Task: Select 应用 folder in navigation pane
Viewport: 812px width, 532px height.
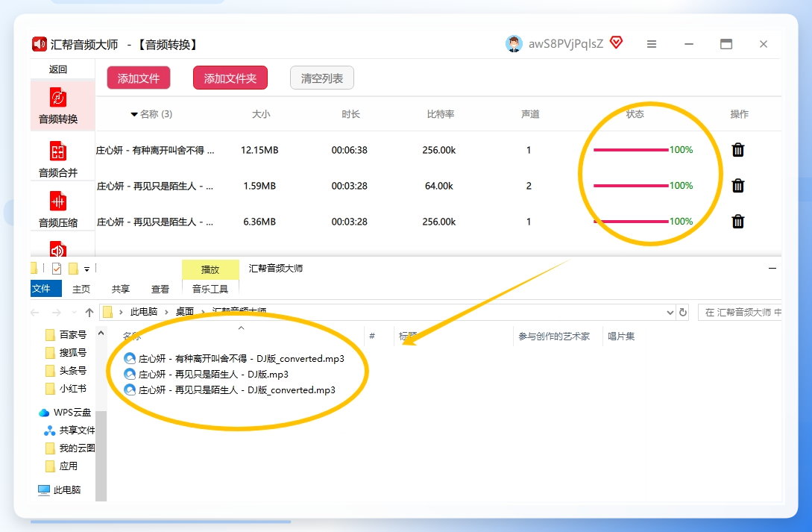Action: pyautogui.click(x=62, y=466)
